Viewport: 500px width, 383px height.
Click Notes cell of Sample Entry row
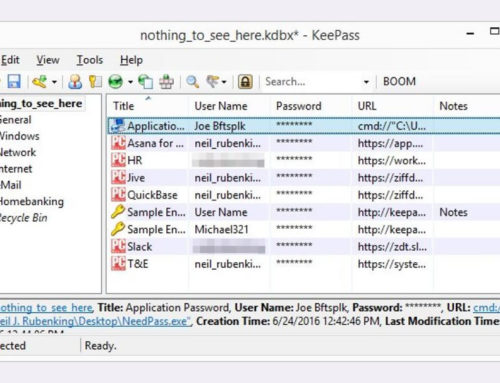453,212
